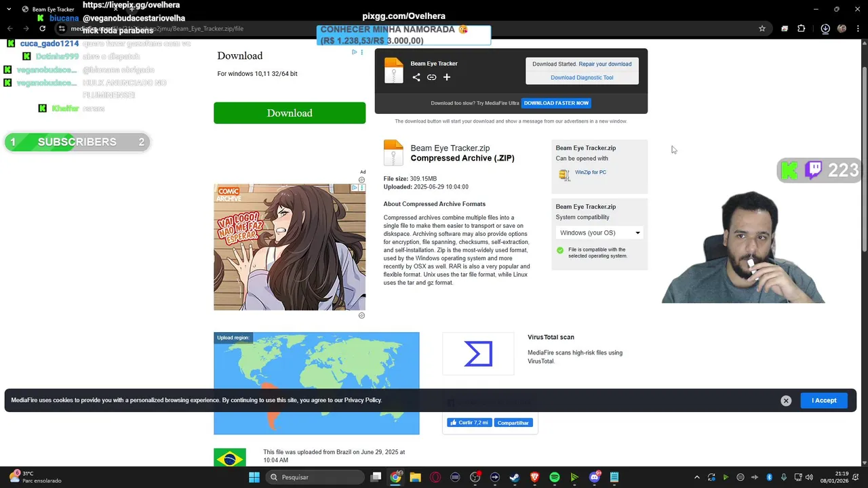This screenshot has height=488, width=868.
Task: Open the tab search dropdown arrow
Action: (9, 9)
